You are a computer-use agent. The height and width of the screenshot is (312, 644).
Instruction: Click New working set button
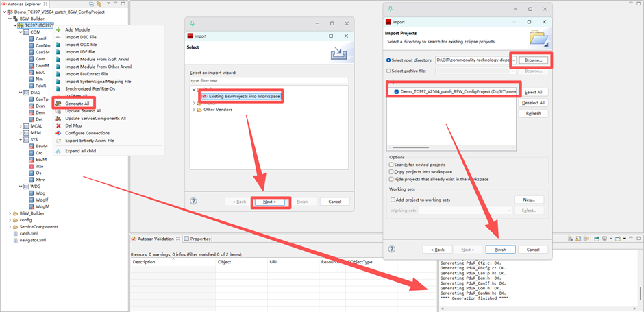click(x=529, y=200)
